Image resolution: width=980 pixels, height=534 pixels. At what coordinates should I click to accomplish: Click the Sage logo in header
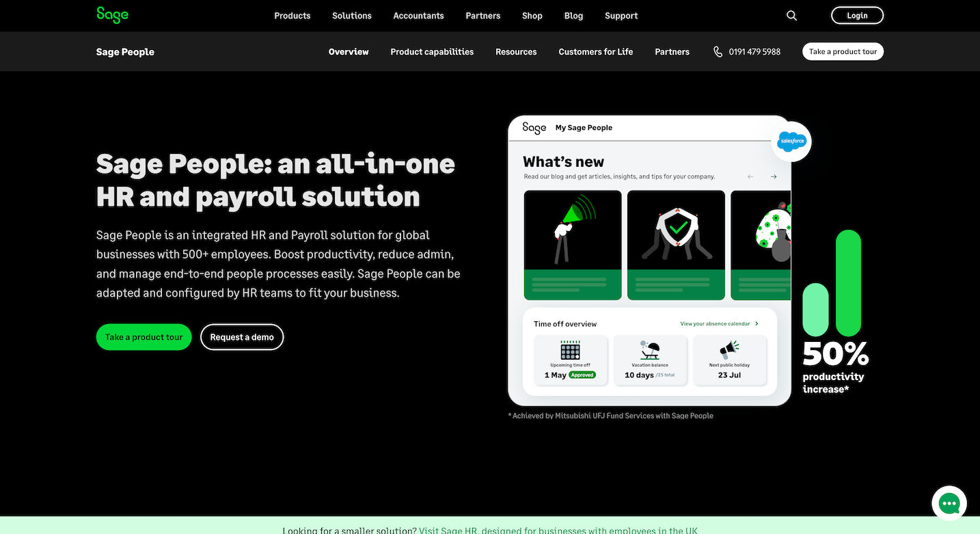tap(112, 14)
